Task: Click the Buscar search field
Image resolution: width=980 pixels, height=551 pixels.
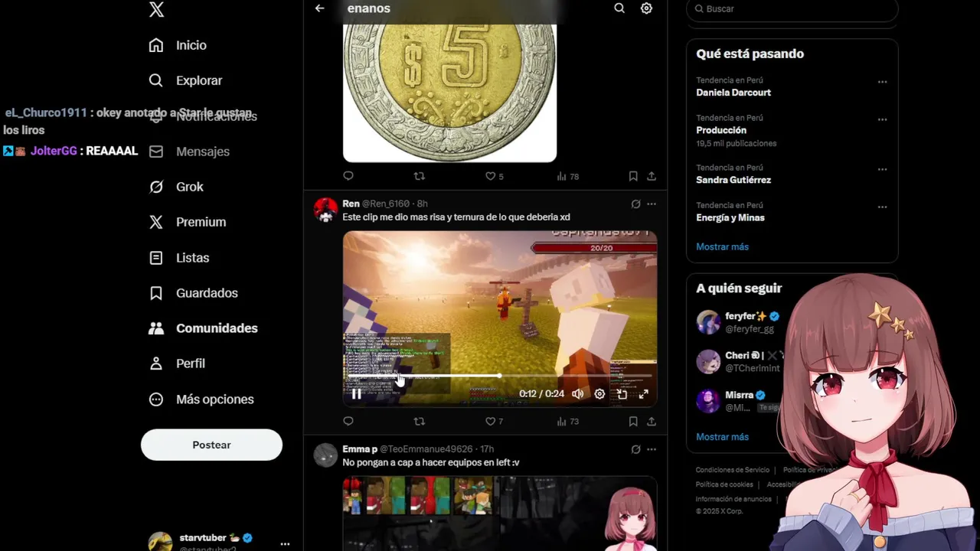Action: point(792,9)
